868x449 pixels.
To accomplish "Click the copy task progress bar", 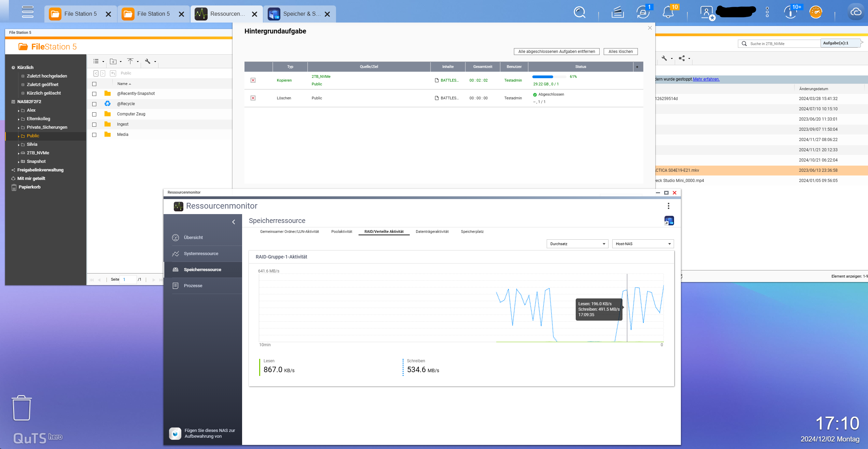I will 549,77.
